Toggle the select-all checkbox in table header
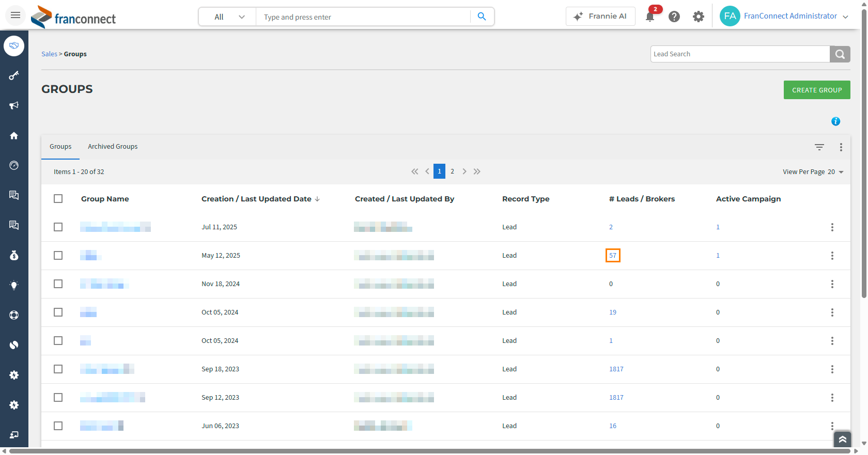The width and height of the screenshot is (868, 455). [x=58, y=199]
